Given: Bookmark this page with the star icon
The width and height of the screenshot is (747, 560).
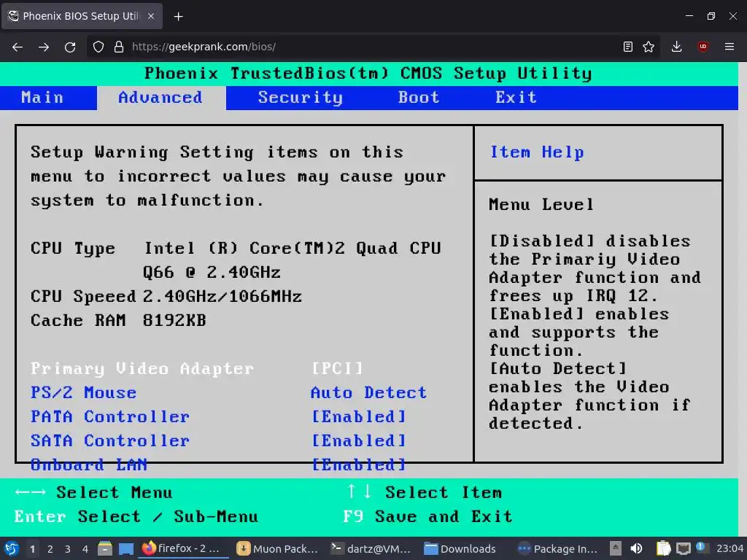Looking at the screenshot, I should coord(649,47).
